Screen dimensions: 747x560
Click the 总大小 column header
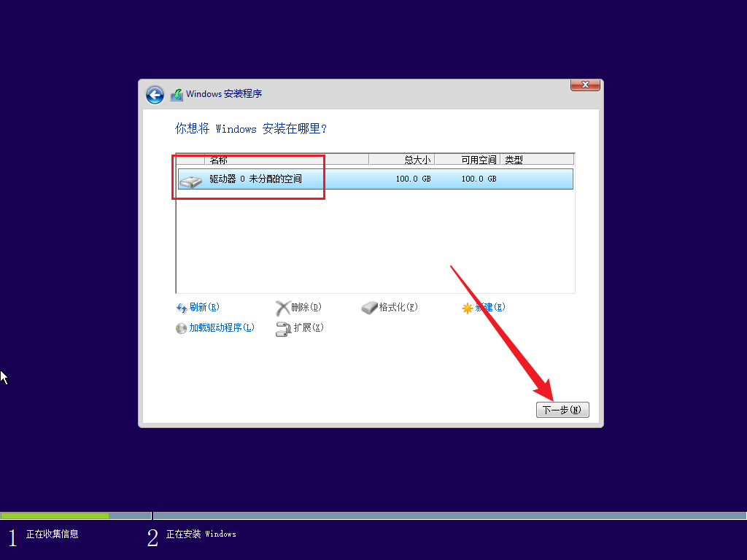coord(402,160)
